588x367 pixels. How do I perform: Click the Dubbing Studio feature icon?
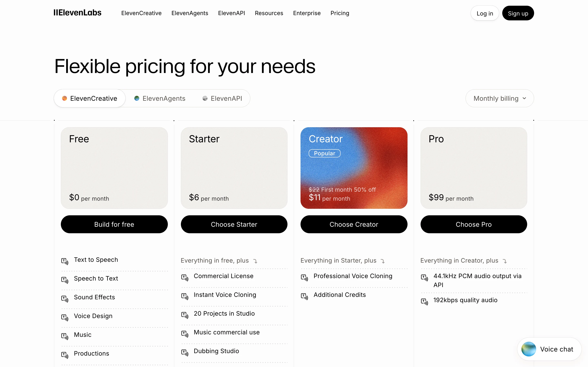pos(185,353)
